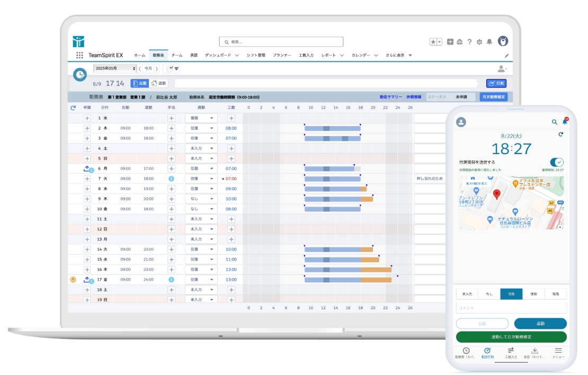Click the notification bell in the desktop header
Screen dimensions: 588x375
[x=489, y=42]
